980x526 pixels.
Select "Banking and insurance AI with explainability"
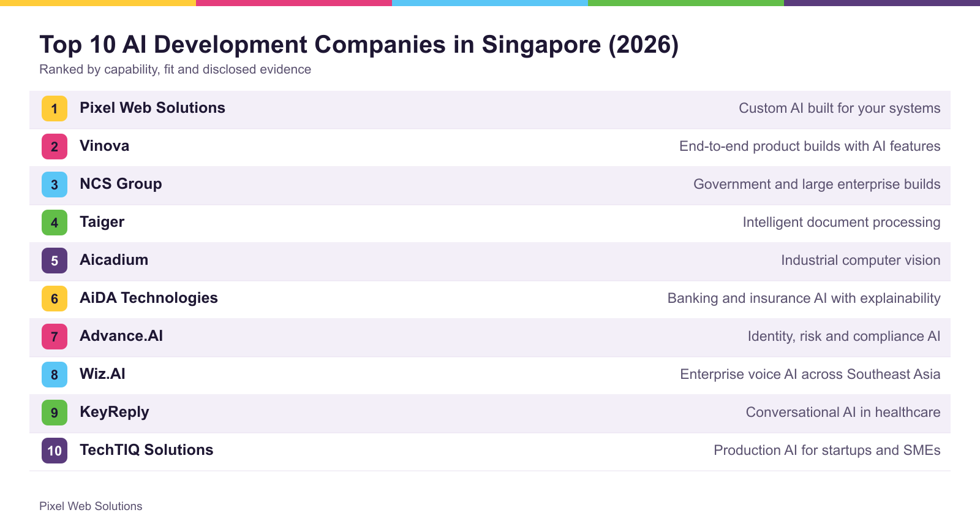pyautogui.click(x=804, y=299)
